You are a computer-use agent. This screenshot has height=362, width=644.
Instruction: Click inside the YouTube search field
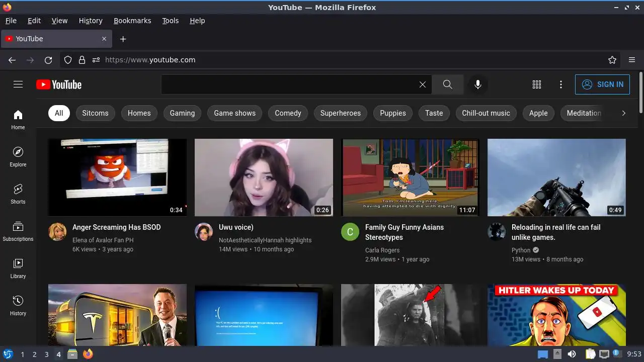(x=289, y=84)
